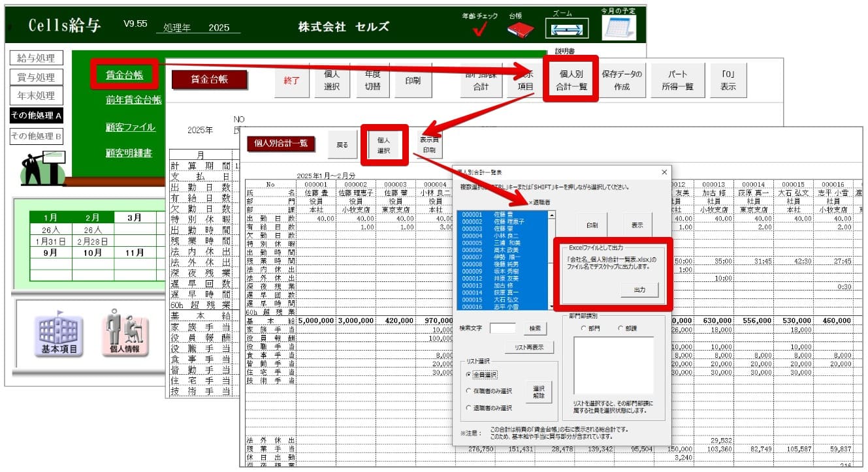Select the 在職者のみ選択 radio button
The height and width of the screenshot is (472, 868).
click(469, 391)
